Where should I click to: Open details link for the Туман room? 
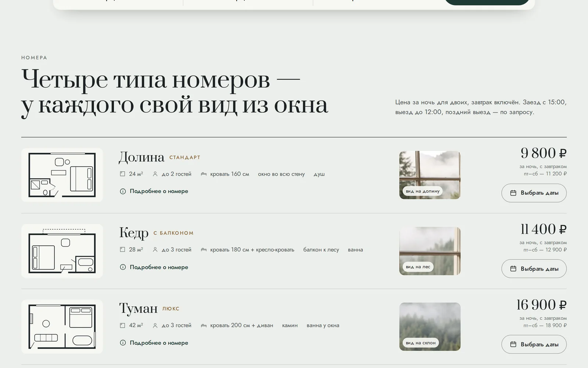tap(154, 343)
